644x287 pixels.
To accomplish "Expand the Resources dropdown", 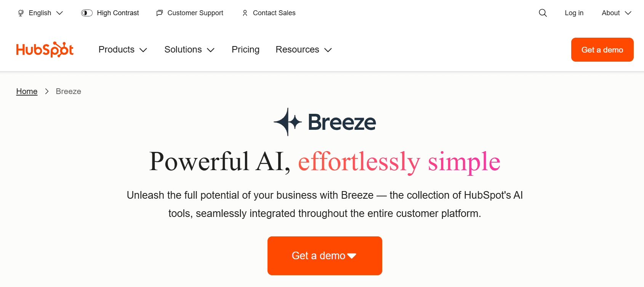I will tap(303, 49).
